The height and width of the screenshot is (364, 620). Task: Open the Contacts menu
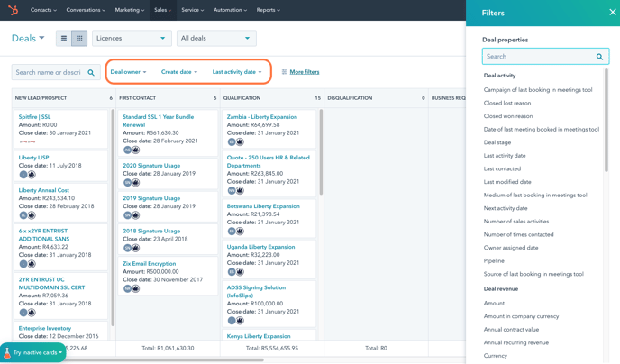point(43,10)
